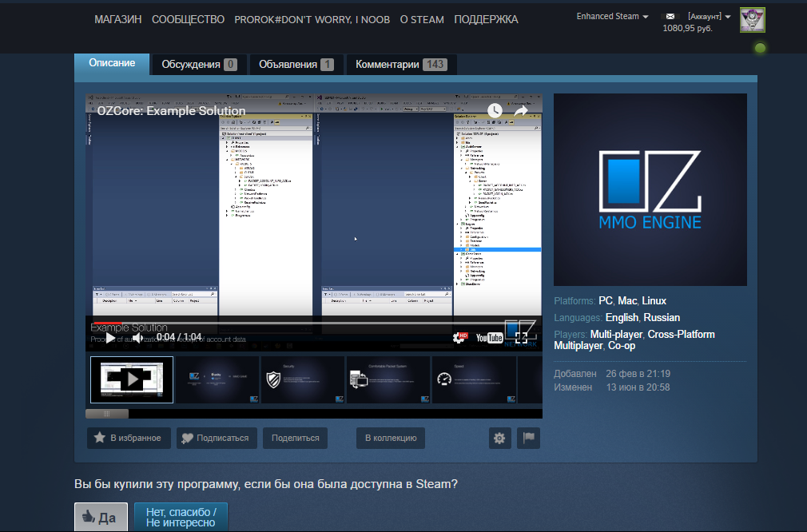This screenshot has height=532, width=807.
Task: Click the PC platform tag
Action: click(x=606, y=301)
